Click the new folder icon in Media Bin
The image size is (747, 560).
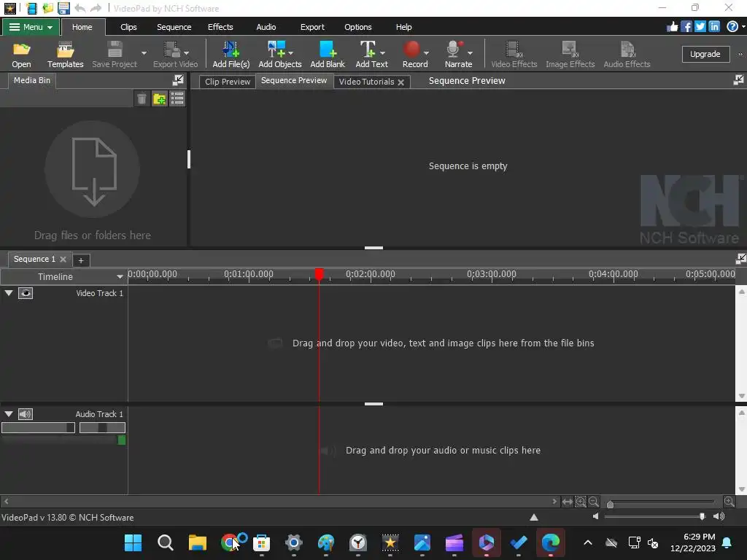pyautogui.click(x=159, y=98)
